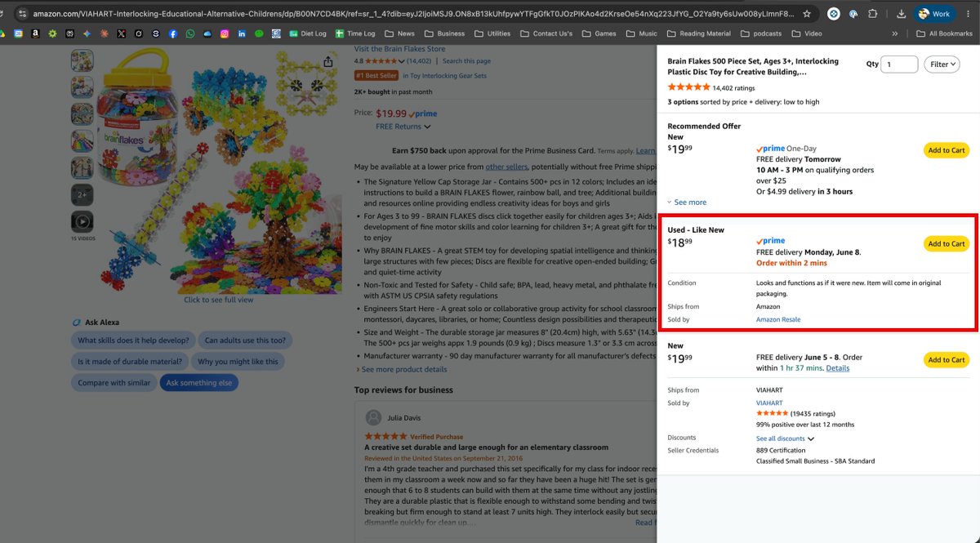Click the share icon above product image
This screenshot has width=980, height=543.
327,62
